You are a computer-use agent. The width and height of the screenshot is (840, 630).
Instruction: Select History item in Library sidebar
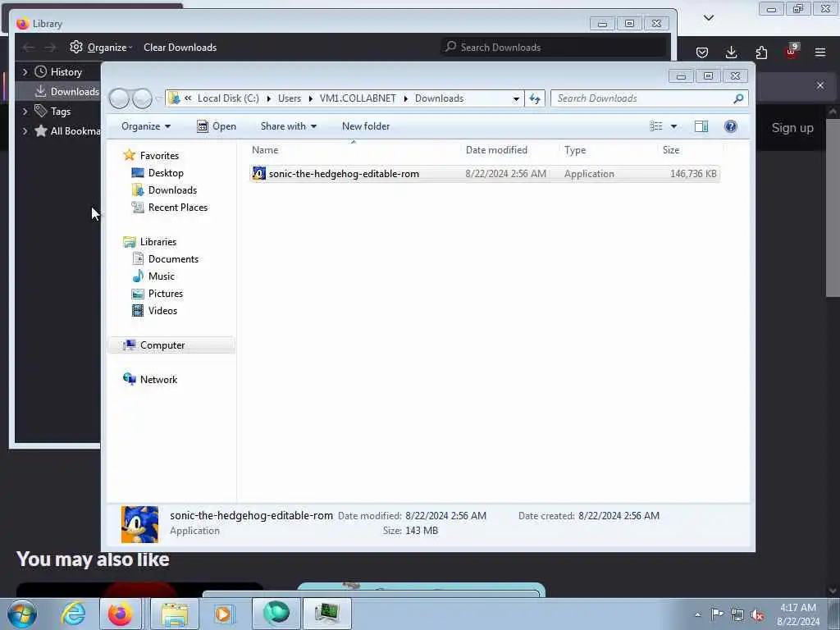pos(58,72)
